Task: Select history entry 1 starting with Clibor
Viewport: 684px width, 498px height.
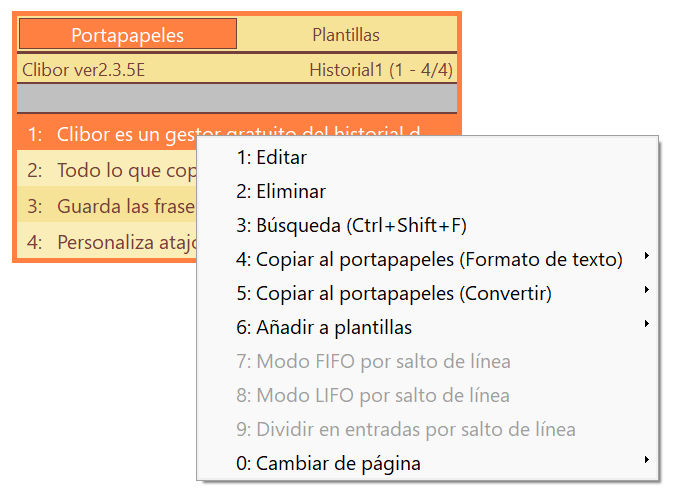Action: [x=107, y=134]
